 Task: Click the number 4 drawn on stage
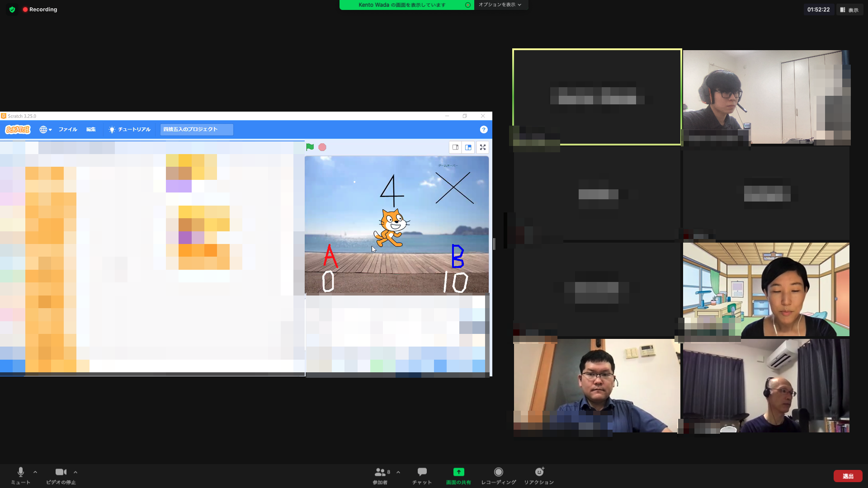click(392, 191)
